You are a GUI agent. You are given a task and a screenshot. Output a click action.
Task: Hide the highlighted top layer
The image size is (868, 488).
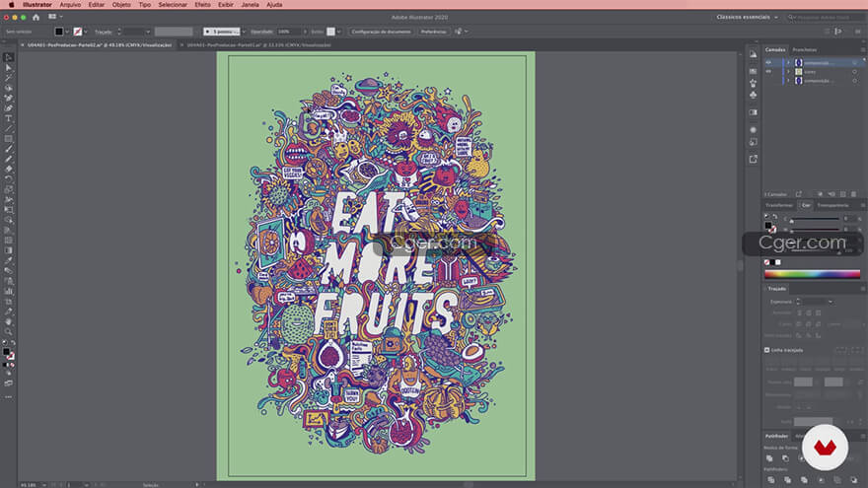[x=768, y=62]
